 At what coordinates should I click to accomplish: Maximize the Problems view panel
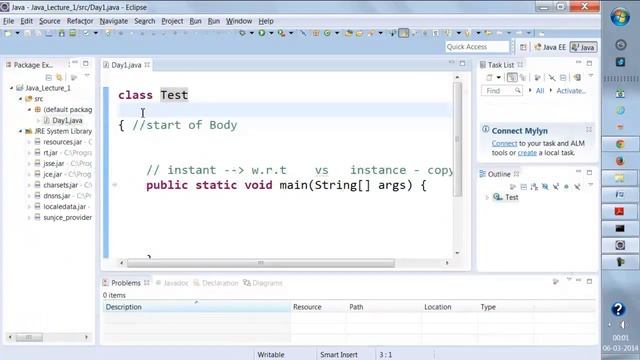pos(589,281)
